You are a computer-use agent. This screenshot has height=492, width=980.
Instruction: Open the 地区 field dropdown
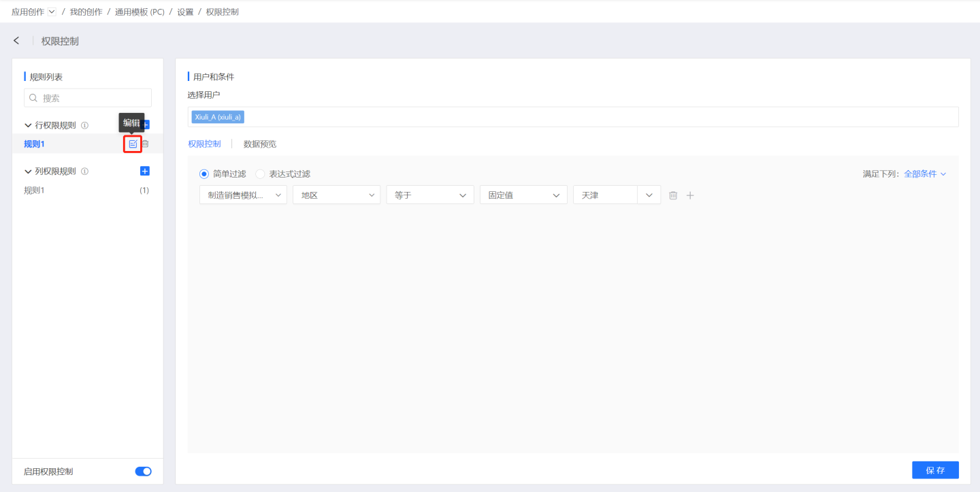(x=336, y=195)
